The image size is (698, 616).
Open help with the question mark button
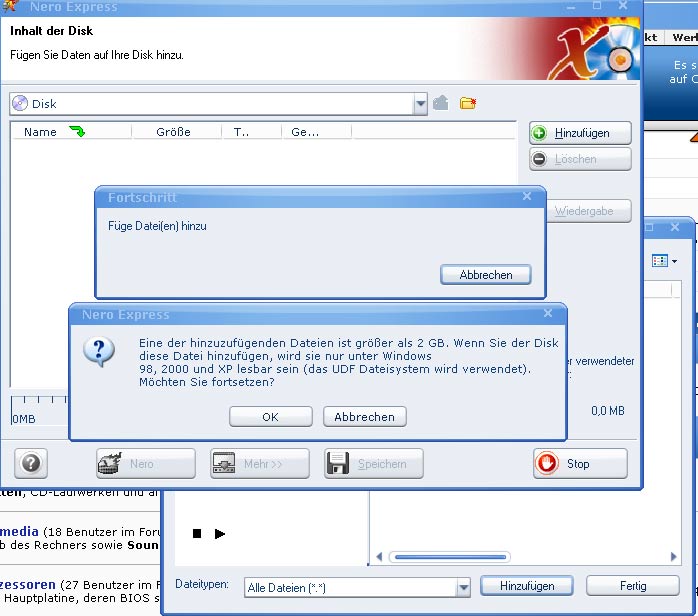coord(31,463)
